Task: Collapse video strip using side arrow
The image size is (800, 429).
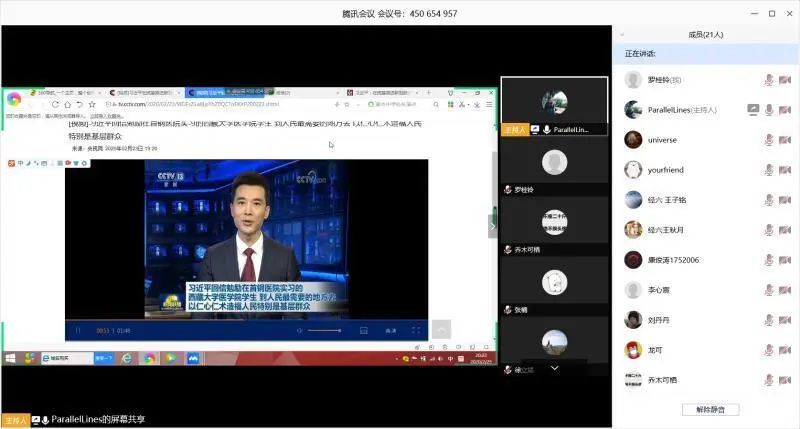Action: pos(492,226)
